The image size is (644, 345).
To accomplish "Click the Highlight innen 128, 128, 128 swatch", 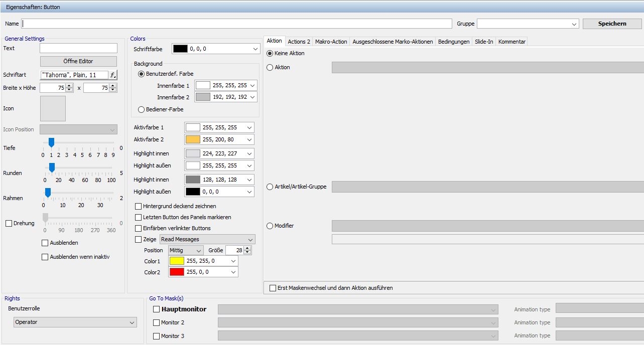I will point(193,180).
